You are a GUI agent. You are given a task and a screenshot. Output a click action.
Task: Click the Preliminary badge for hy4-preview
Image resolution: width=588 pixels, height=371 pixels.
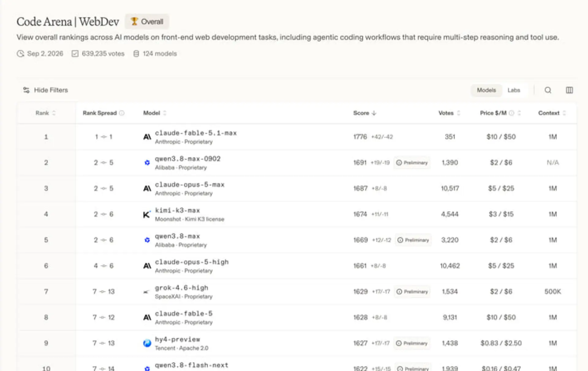[x=412, y=343]
